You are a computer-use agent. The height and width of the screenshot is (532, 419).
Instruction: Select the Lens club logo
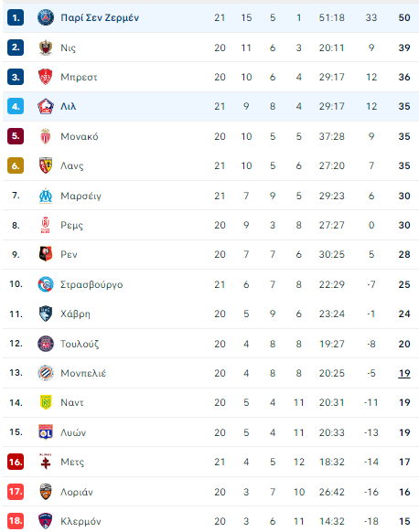(46, 165)
